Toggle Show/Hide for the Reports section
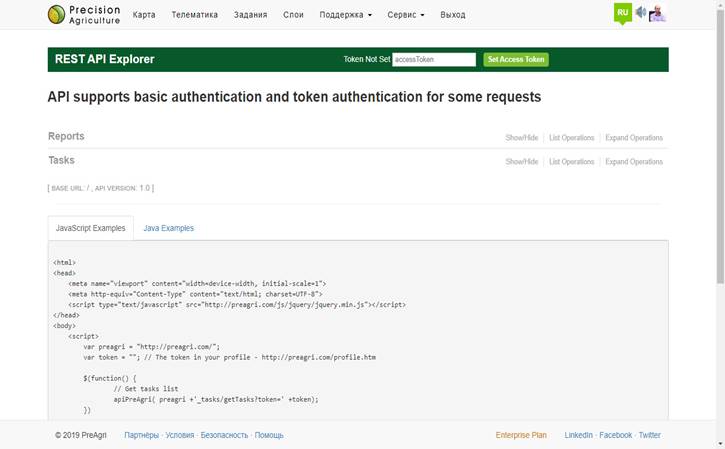The width and height of the screenshot is (725, 449). tap(521, 138)
